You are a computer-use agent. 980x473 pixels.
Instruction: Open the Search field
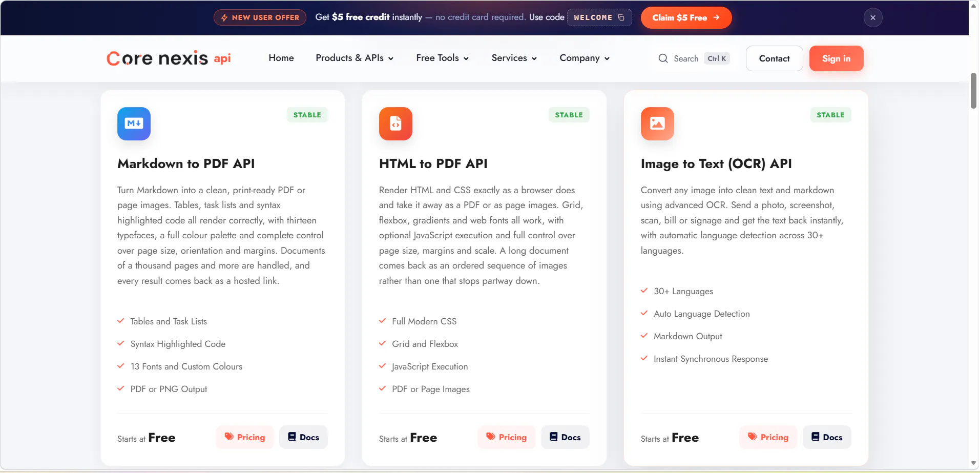pos(694,58)
